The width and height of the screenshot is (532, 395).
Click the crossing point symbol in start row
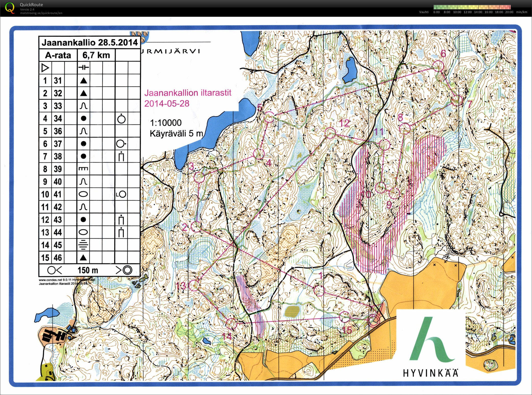pyautogui.click(x=83, y=68)
